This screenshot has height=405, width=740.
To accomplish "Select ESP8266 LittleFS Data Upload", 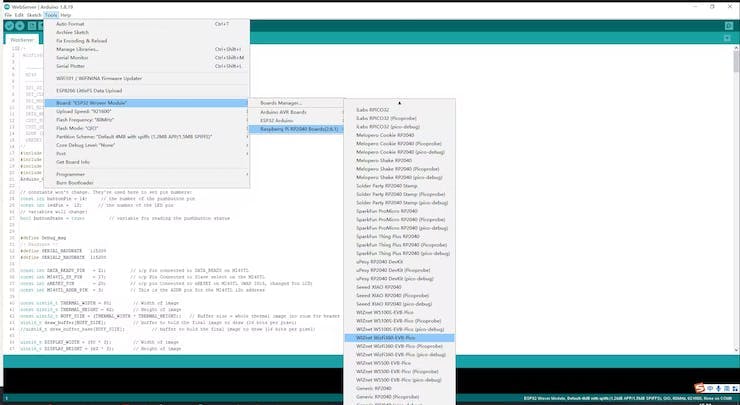I will click(146, 91).
